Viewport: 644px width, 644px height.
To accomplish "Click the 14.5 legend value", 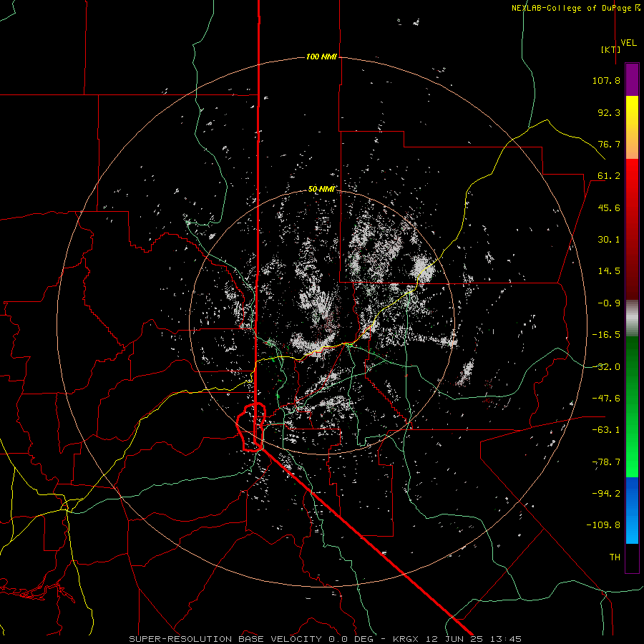I will click(x=609, y=271).
